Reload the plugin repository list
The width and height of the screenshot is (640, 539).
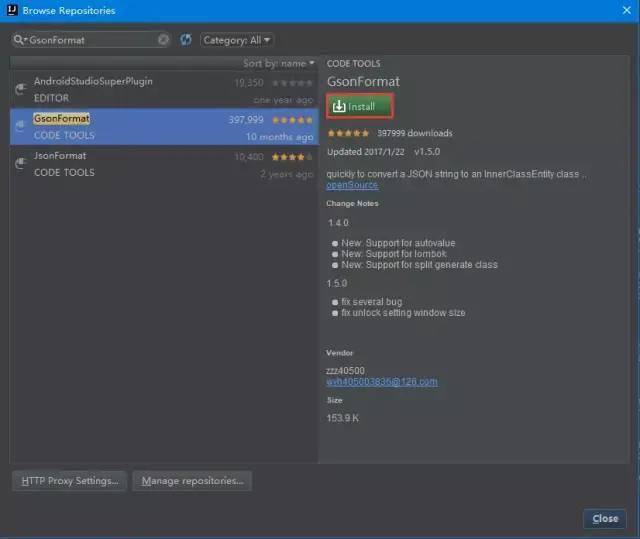point(186,40)
